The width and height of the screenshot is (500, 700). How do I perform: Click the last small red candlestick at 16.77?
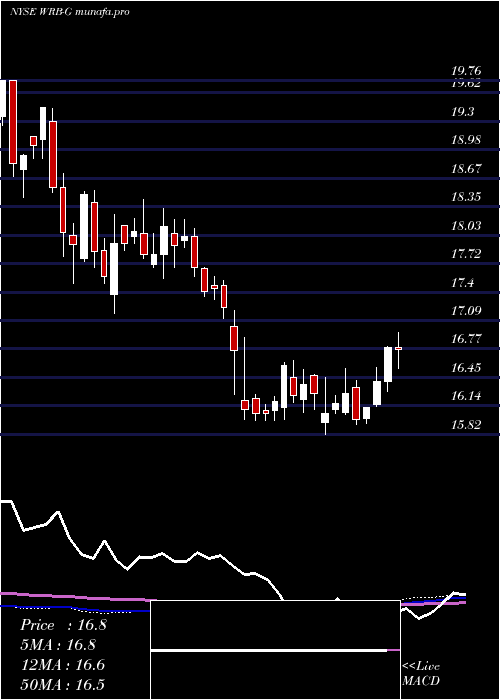tap(398, 348)
